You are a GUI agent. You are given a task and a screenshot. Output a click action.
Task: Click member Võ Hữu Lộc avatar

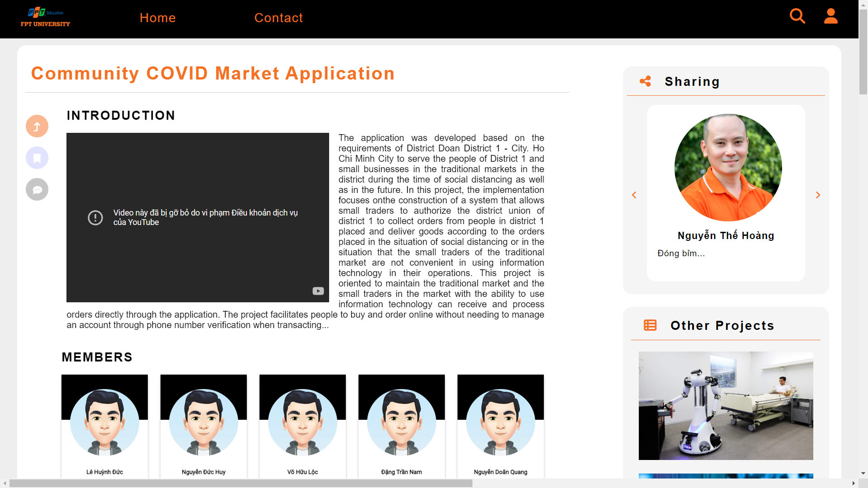coord(302,422)
